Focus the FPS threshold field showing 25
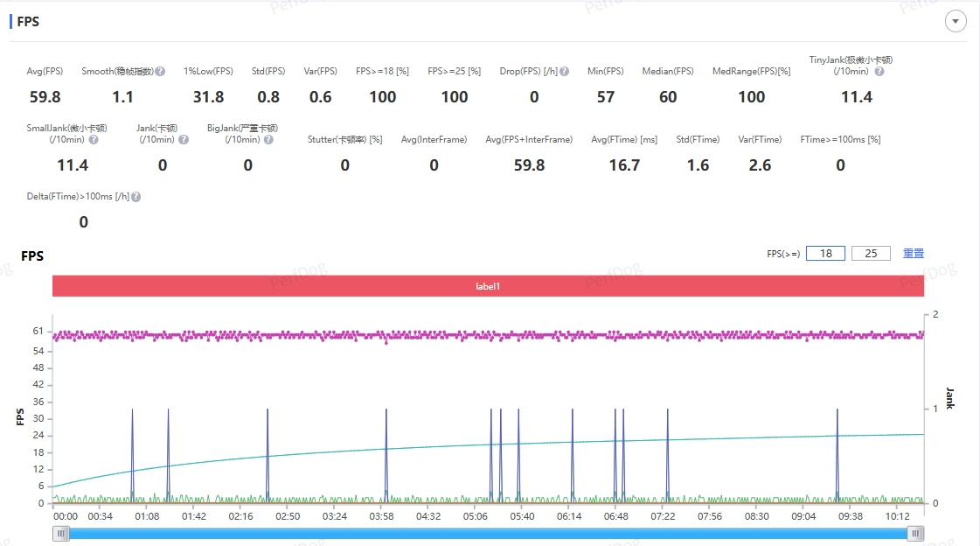980x546 pixels. [x=871, y=253]
